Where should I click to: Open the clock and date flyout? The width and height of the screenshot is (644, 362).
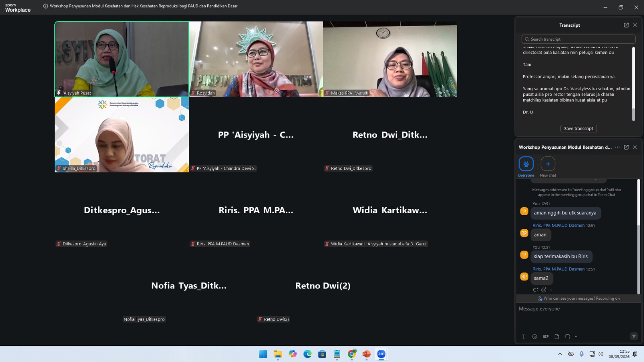(x=619, y=354)
